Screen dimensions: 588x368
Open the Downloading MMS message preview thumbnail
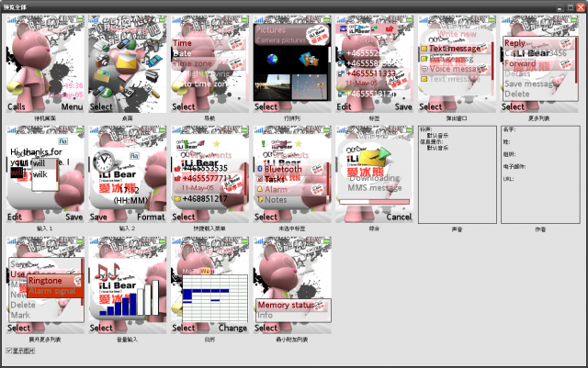[375, 174]
